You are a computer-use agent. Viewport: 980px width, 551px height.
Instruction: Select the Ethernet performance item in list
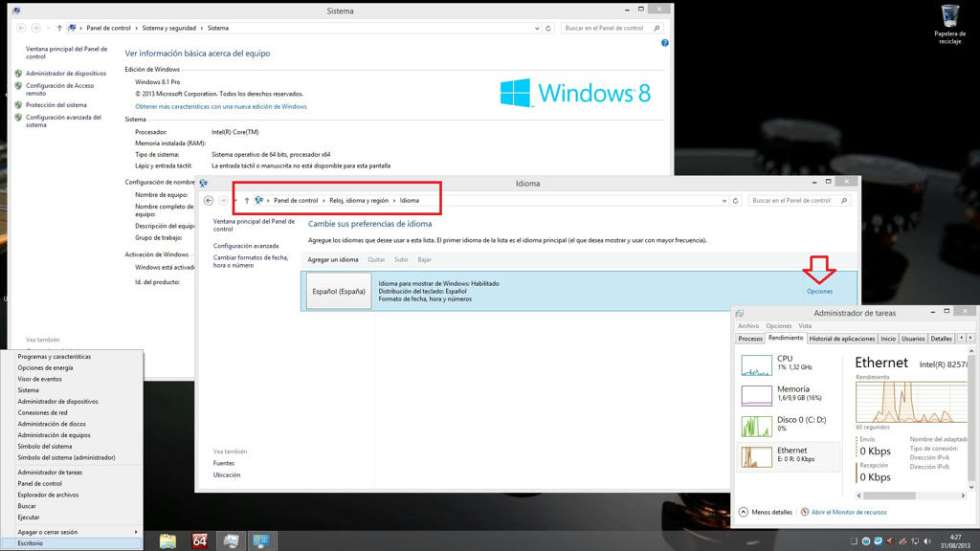[x=790, y=456]
